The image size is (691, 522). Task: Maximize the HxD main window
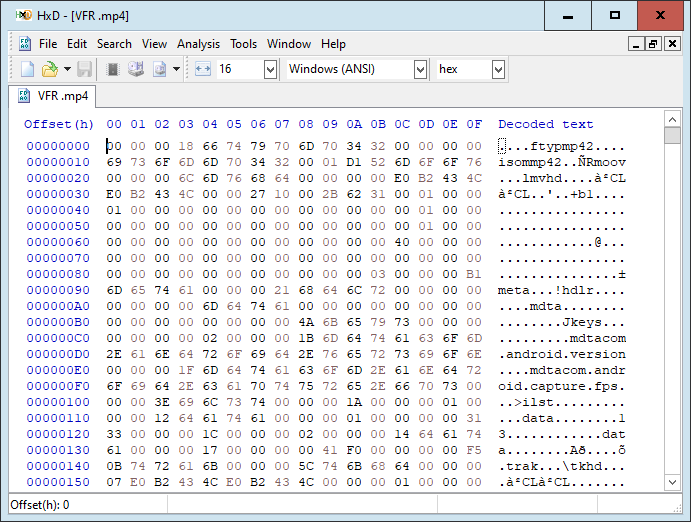615,16
